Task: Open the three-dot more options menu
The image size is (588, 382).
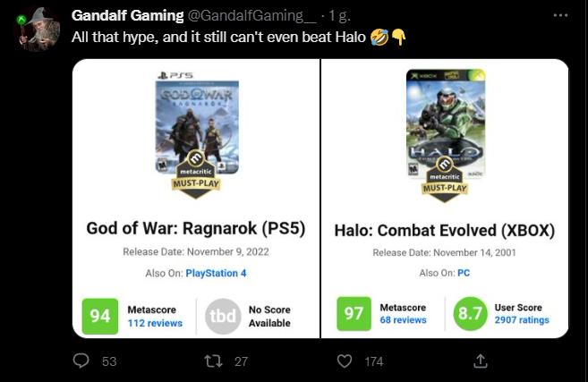Action: pyautogui.click(x=561, y=17)
